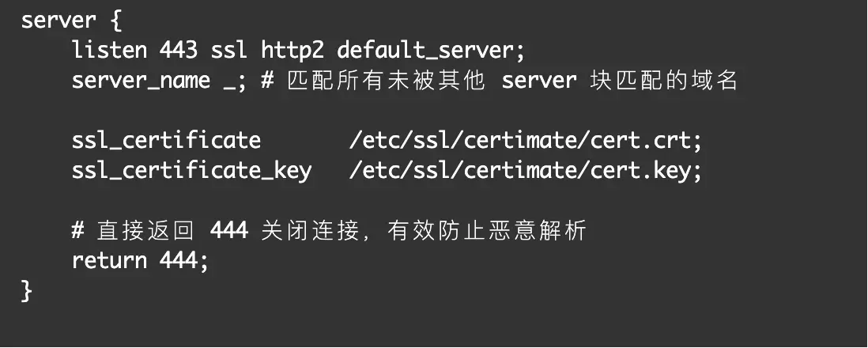
Task: Click the /etc/ssl/certimate/cert.crt path
Action: [x=525, y=141]
